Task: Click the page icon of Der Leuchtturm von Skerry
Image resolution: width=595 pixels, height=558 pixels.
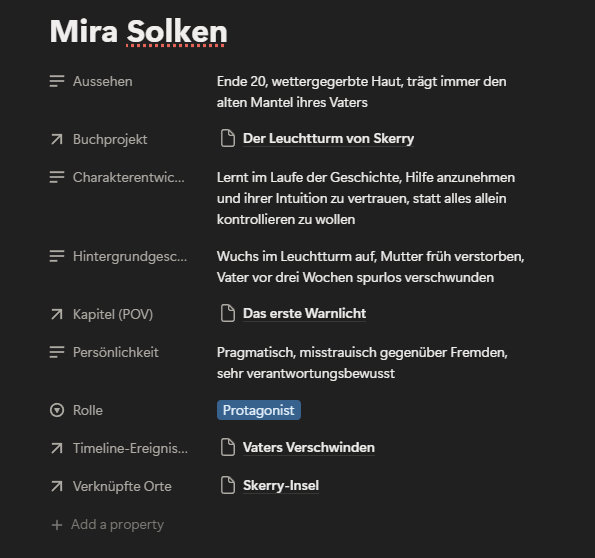Action: click(228, 138)
